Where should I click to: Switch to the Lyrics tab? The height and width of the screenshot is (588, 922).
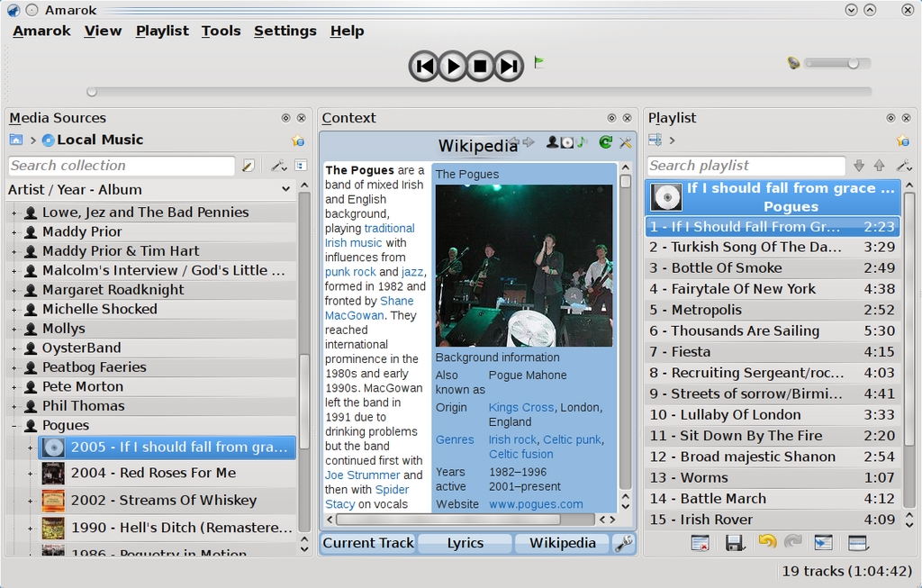(x=465, y=543)
